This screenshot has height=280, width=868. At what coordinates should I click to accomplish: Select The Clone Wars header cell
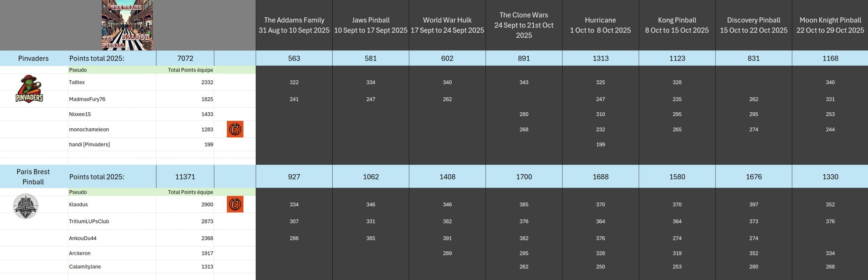524,25
